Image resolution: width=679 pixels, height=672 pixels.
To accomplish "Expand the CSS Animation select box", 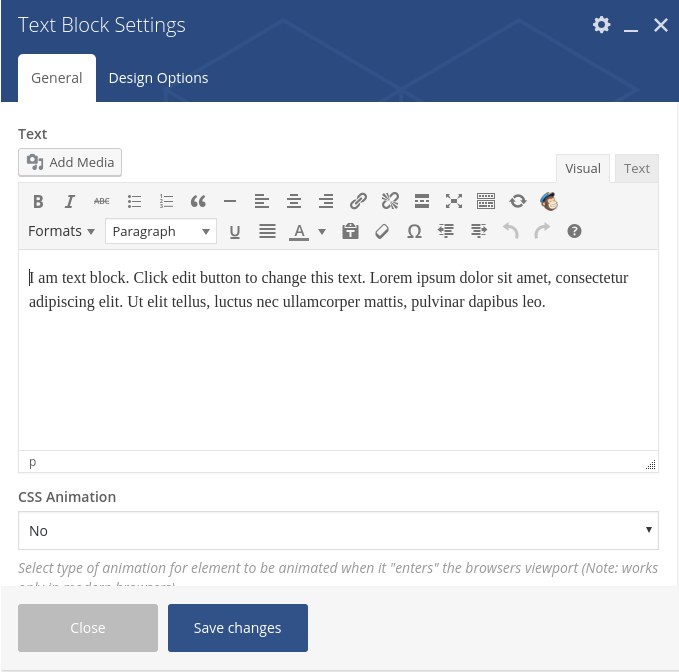I will tap(338, 530).
